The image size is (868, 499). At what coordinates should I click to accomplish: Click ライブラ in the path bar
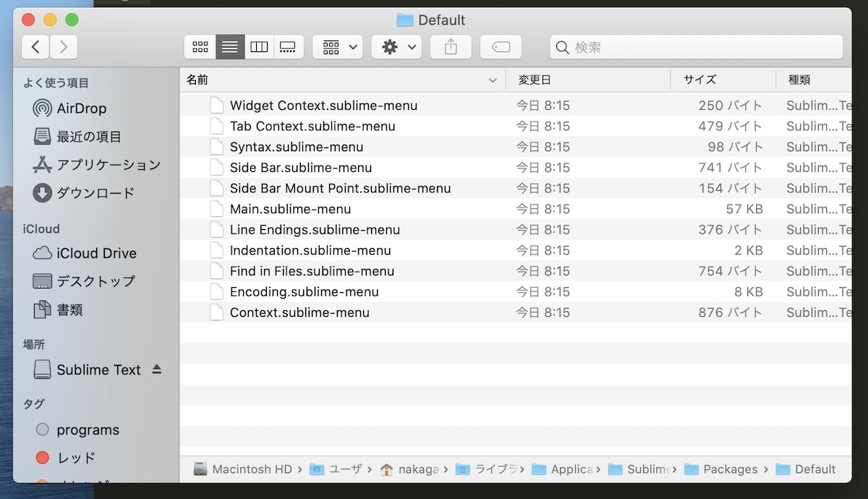pos(486,469)
